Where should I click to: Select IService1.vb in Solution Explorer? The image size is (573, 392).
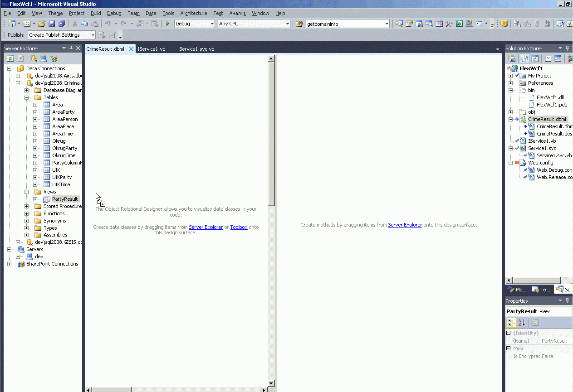[x=542, y=141]
